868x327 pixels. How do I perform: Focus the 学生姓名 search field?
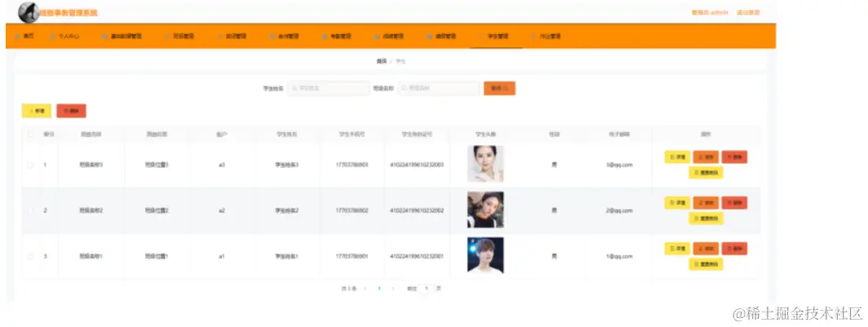coord(328,89)
